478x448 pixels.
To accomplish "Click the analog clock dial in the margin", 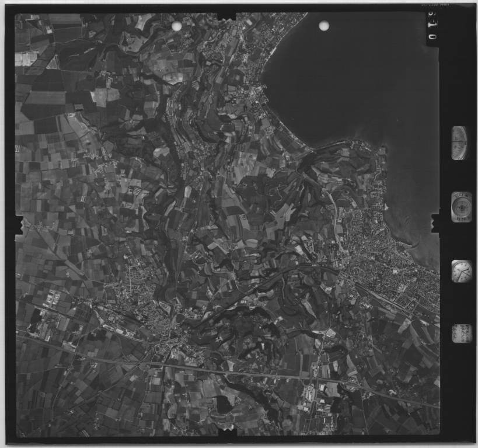I will 461,271.
